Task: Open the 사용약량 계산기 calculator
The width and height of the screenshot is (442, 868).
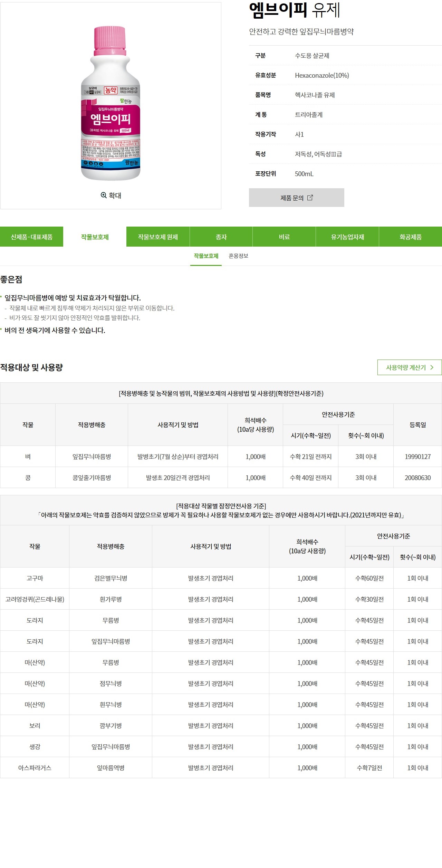Action: 410,368
